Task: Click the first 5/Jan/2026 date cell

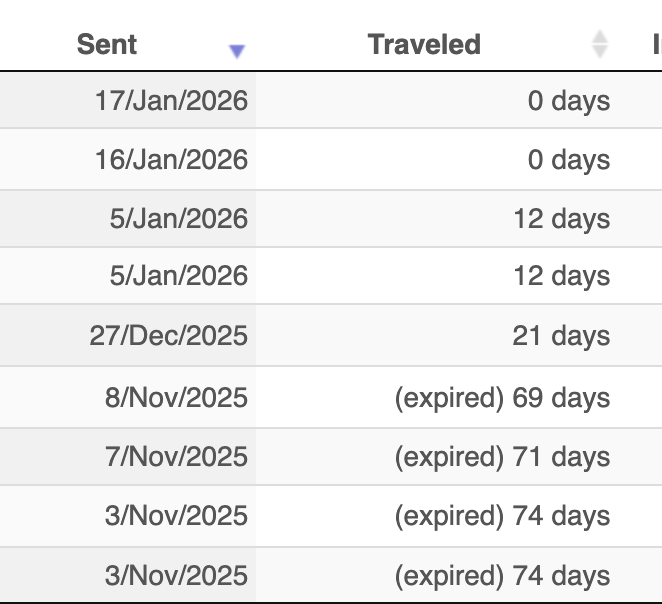Action: click(178, 219)
